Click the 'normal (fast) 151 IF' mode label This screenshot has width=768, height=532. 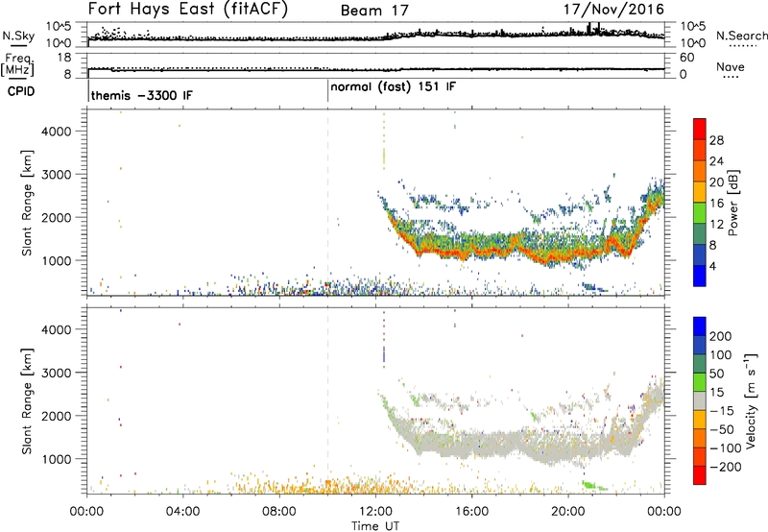[x=393, y=87]
